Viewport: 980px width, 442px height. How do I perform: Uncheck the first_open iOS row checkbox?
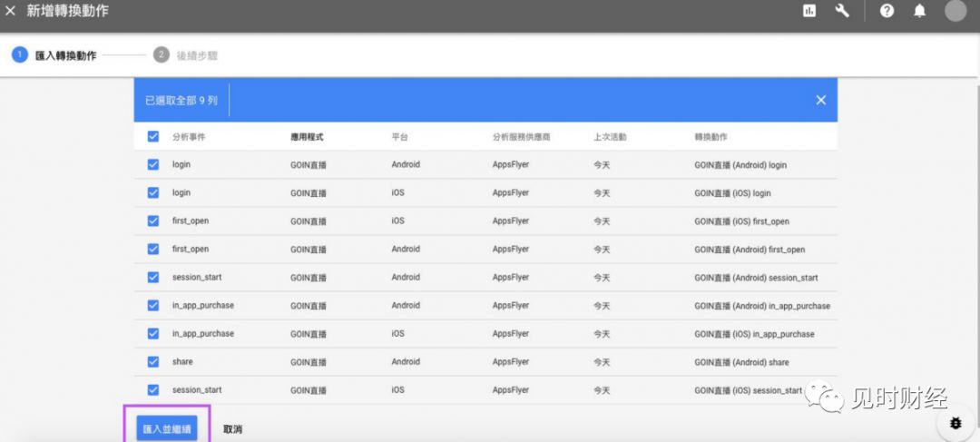(x=153, y=221)
